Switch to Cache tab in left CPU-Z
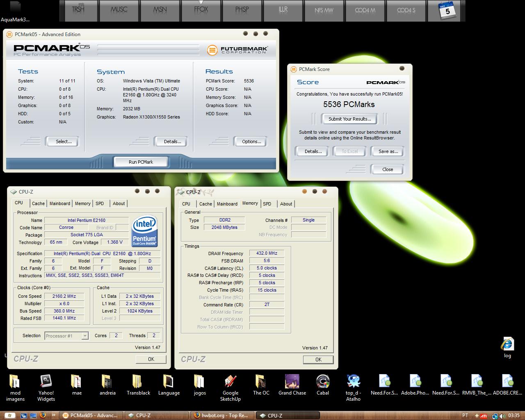Screen dimensions: 525x420 click(x=38, y=203)
